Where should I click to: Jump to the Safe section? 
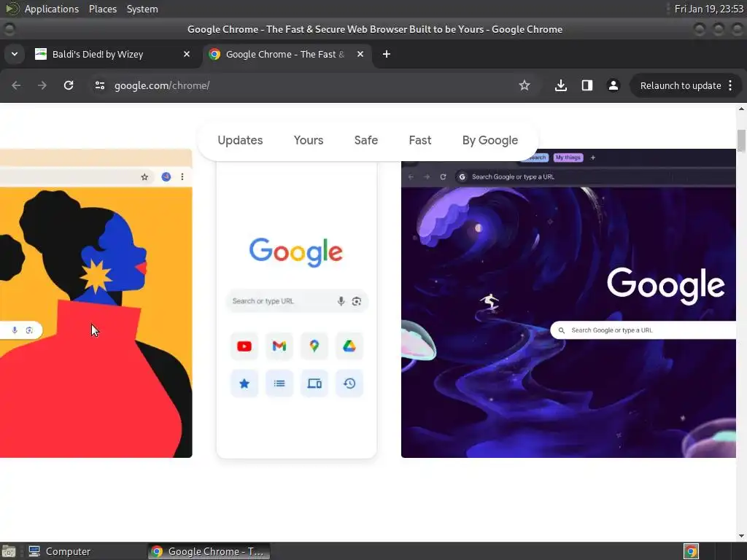click(x=366, y=140)
